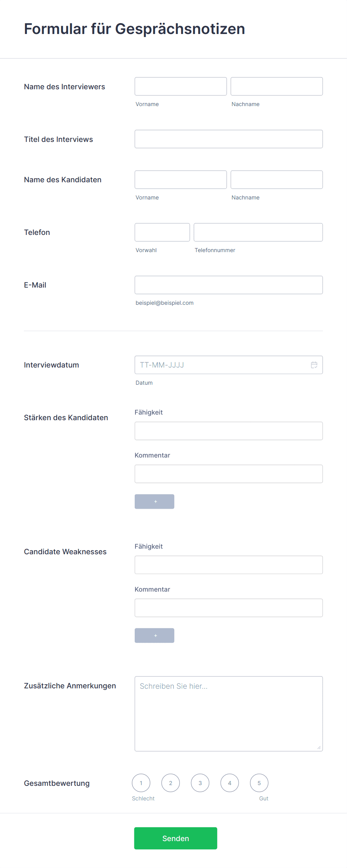Screen dimensions: 347x868
Task: Add another row under Stärken des Kandidaten
Action: [154, 502]
